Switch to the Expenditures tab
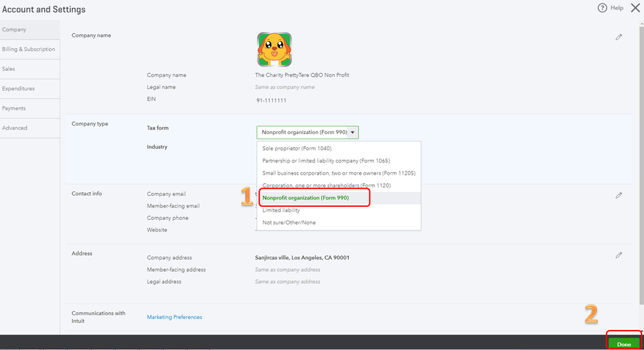Viewport: 644px width, 350px height. 30,89
